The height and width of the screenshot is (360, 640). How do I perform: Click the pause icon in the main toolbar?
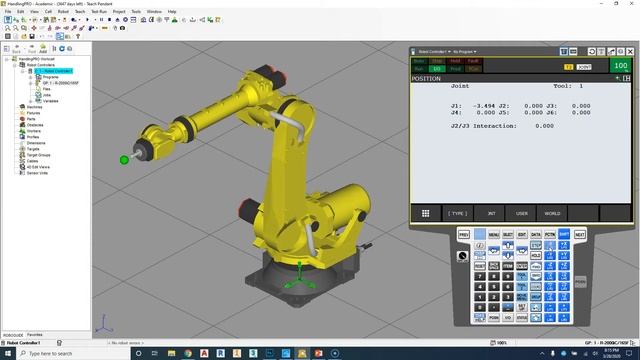point(102,20)
